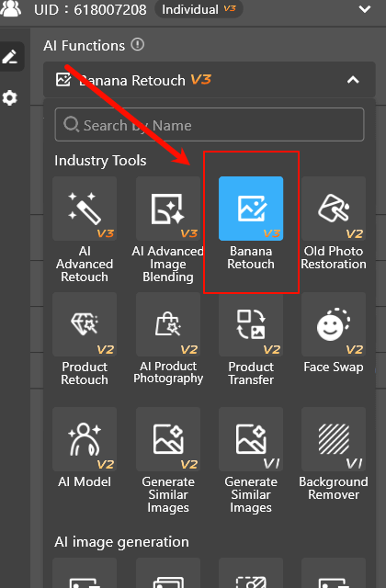Open the Face Swap tool
The image size is (386, 588).
(334, 324)
